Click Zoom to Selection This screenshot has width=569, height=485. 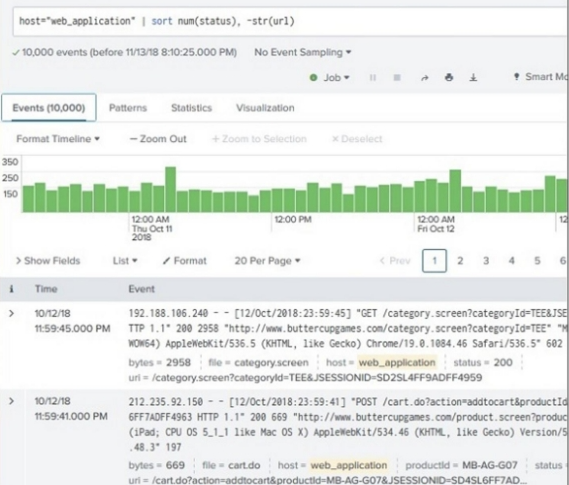pos(259,139)
